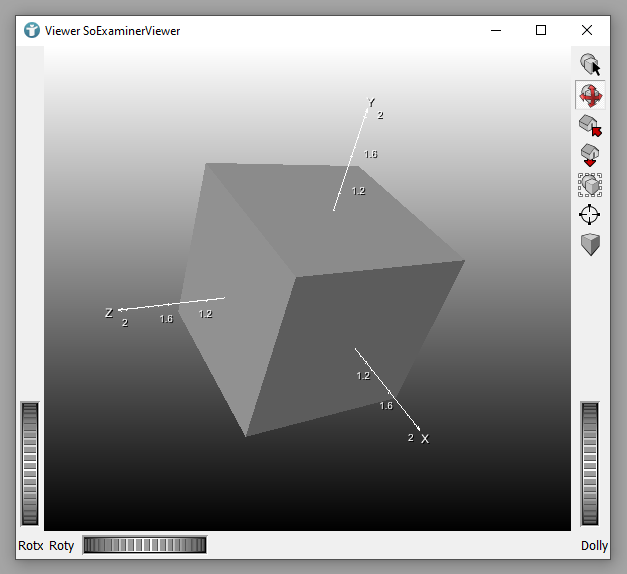Close the Viewer SoExaminerViewer window
The width and height of the screenshot is (627, 574).
587,30
